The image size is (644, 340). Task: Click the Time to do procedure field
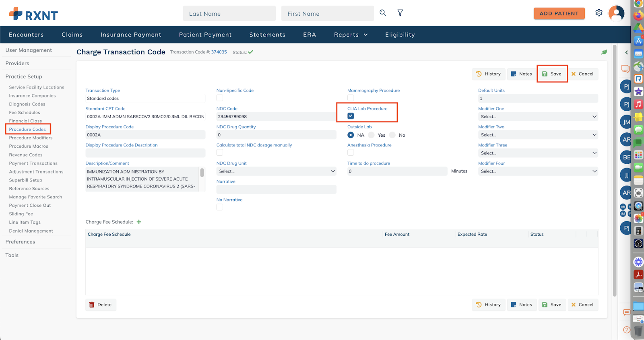click(397, 171)
